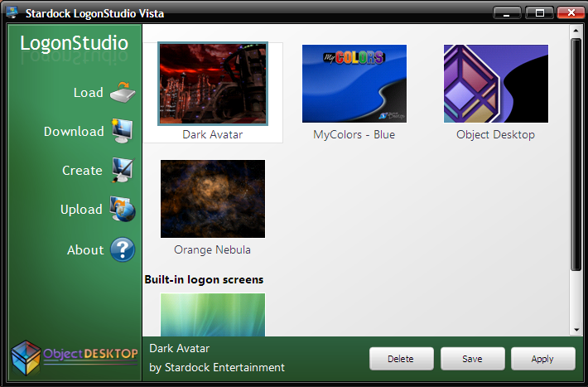Viewport: 588px width, 387px height.
Task: Click the Download monitor icon
Action: [x=123, y=131]
